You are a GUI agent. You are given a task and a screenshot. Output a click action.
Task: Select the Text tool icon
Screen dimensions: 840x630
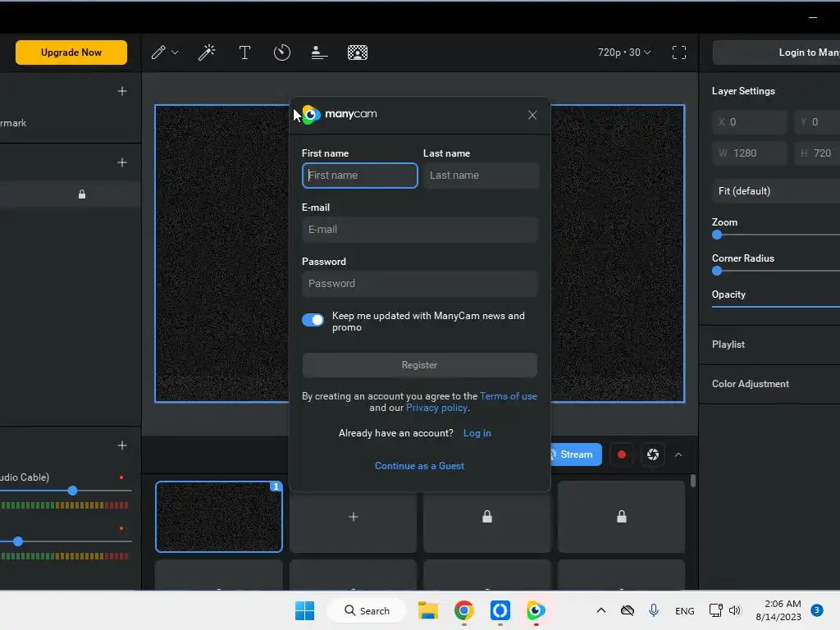(x=244, y=52)
